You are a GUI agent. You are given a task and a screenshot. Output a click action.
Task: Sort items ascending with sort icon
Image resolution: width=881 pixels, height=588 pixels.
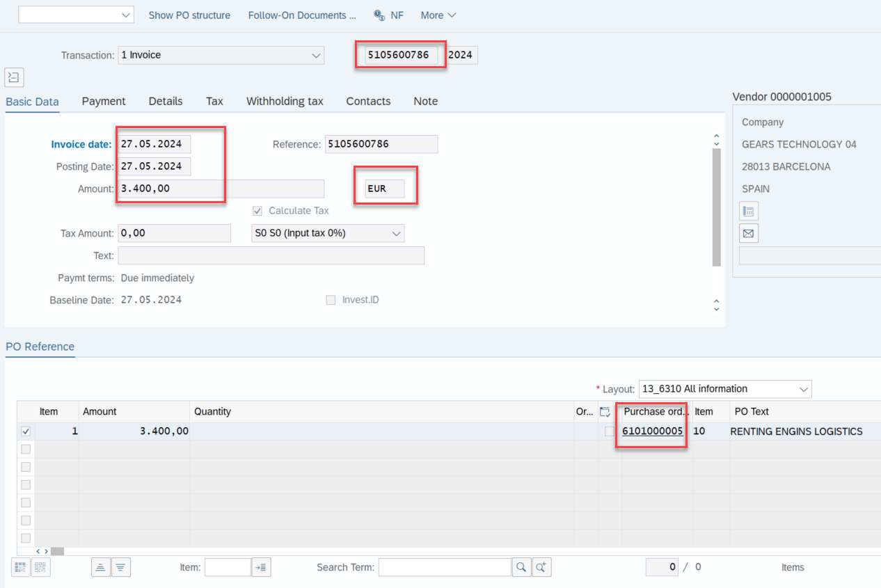click(x=101, y=567)
